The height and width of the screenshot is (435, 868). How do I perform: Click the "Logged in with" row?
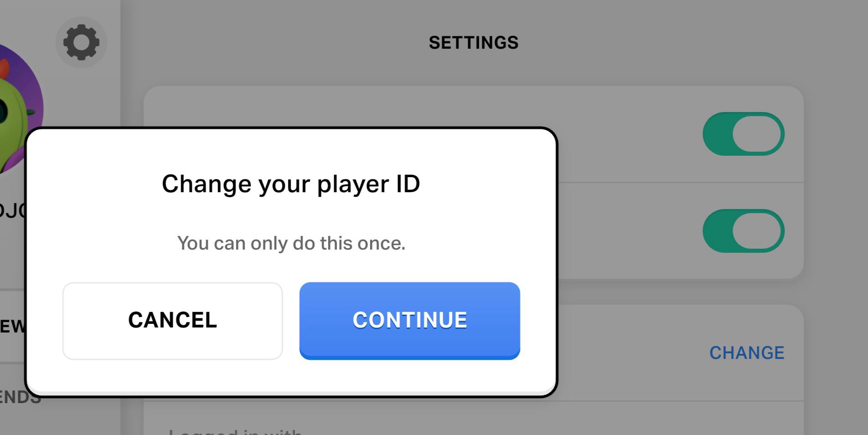[473, 419]
